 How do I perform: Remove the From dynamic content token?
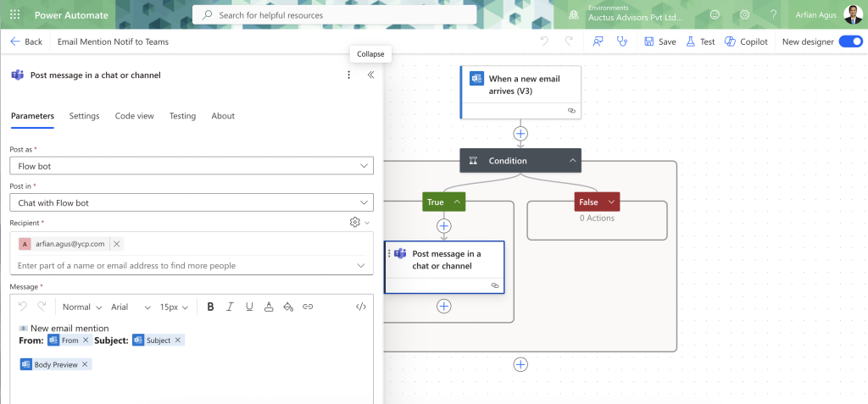pyautogui.click(x=86, y=340)
